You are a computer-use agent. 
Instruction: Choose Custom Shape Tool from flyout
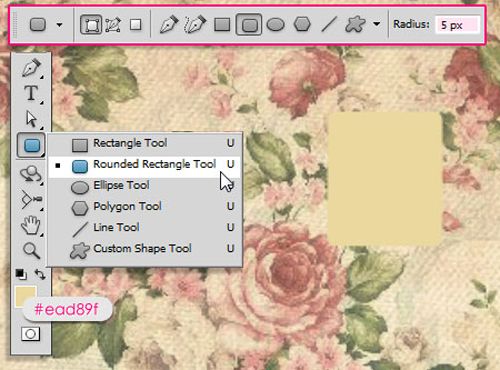145,249
